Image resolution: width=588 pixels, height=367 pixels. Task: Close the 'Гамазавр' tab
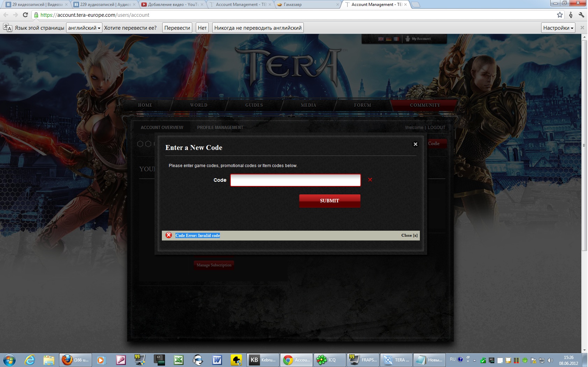tap(337, 5)
